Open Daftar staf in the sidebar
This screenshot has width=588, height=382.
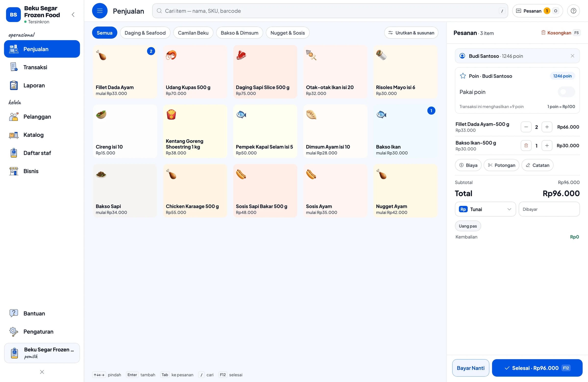[x=42, y=153]
